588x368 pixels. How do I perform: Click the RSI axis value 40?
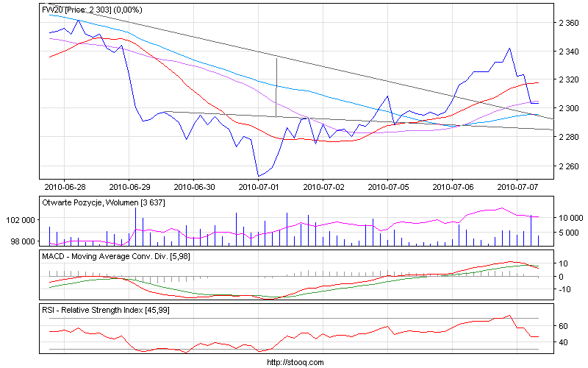(563, 342)
